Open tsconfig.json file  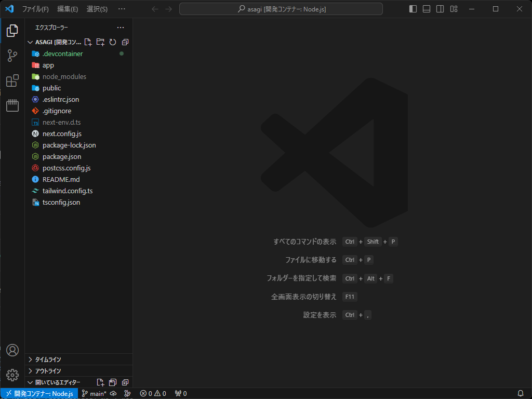click(x=78, y=202)
